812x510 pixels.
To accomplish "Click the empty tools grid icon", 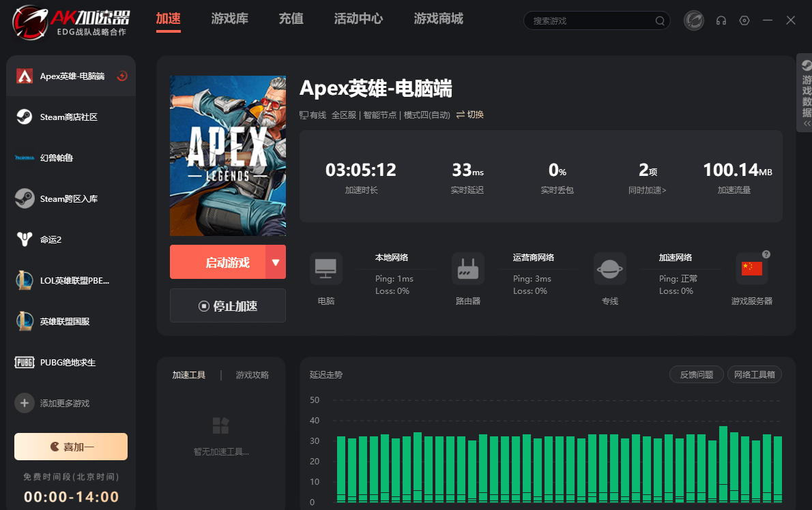I will 220,425.
